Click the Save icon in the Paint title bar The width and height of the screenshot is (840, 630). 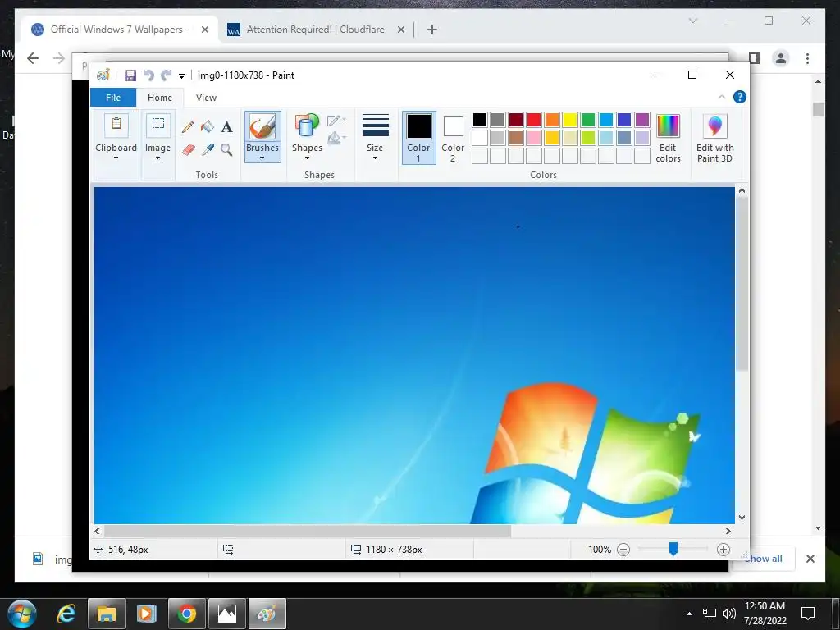[x=130, y=75]
